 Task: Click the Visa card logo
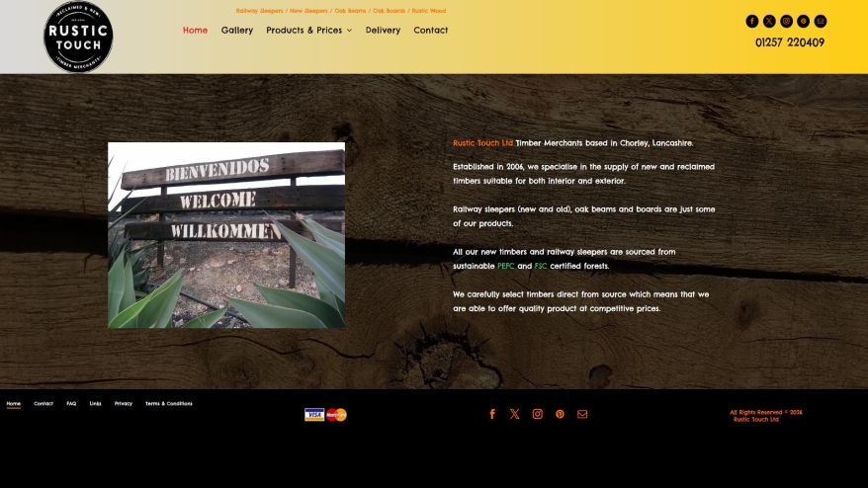tap(314, 415)
